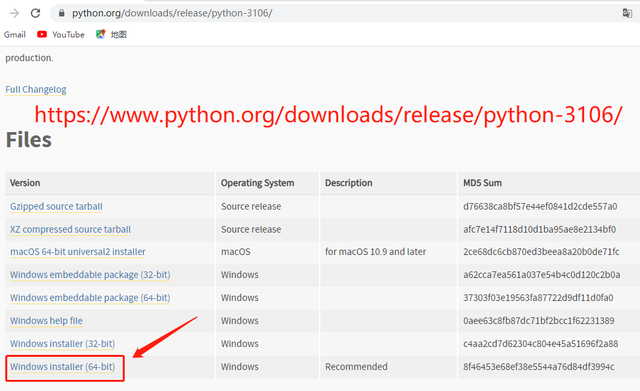
Task: Click the padlock site security icon
Action: click(62, 13)
